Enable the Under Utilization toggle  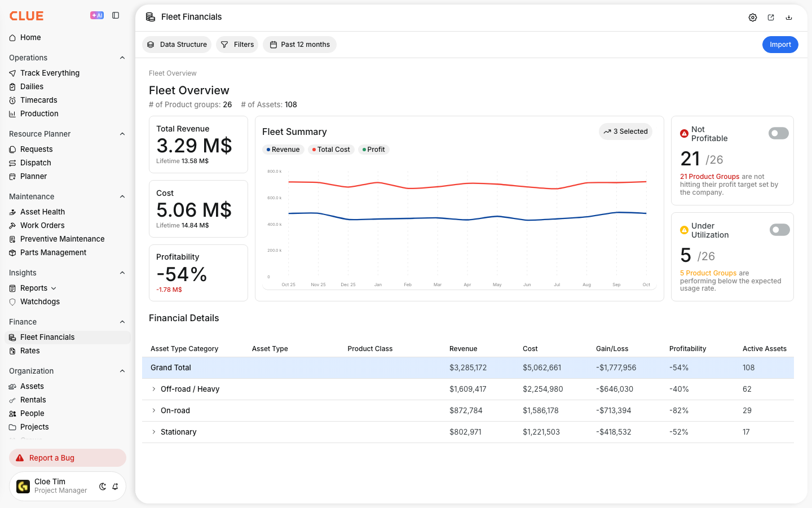click(780, 230)
